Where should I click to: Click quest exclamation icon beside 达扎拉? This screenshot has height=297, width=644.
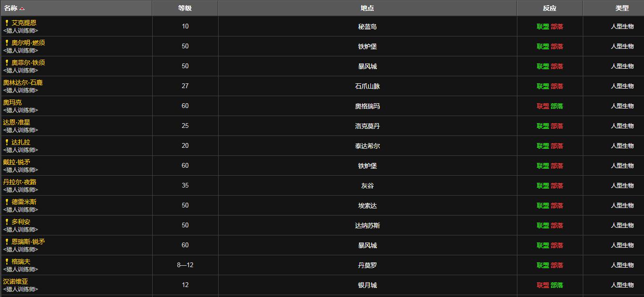click(x=7, y=142)
